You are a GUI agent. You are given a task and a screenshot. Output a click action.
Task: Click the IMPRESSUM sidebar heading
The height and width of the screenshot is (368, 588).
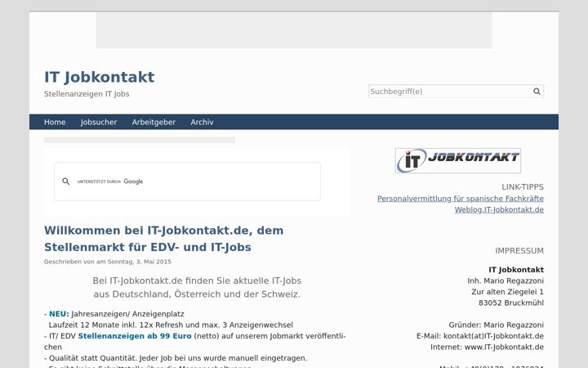[x=519, y=251]
